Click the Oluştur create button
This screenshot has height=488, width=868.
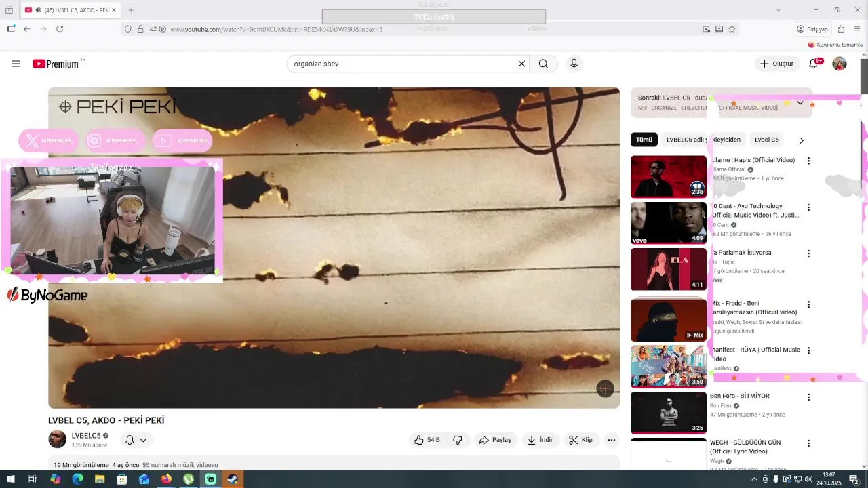coord(777,64)
